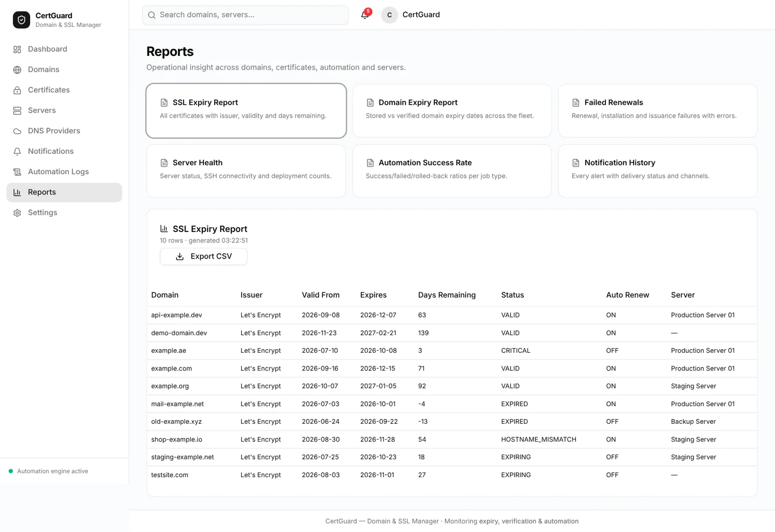Click the search magnifier icon
775x532 pixels.
(x=152, y=15)
